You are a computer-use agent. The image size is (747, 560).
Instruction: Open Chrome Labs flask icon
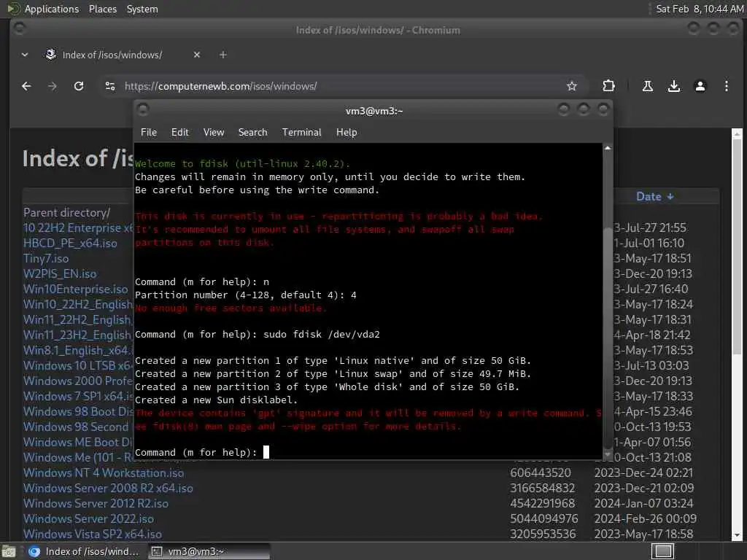pyautogui.click(x=648, y=86)
